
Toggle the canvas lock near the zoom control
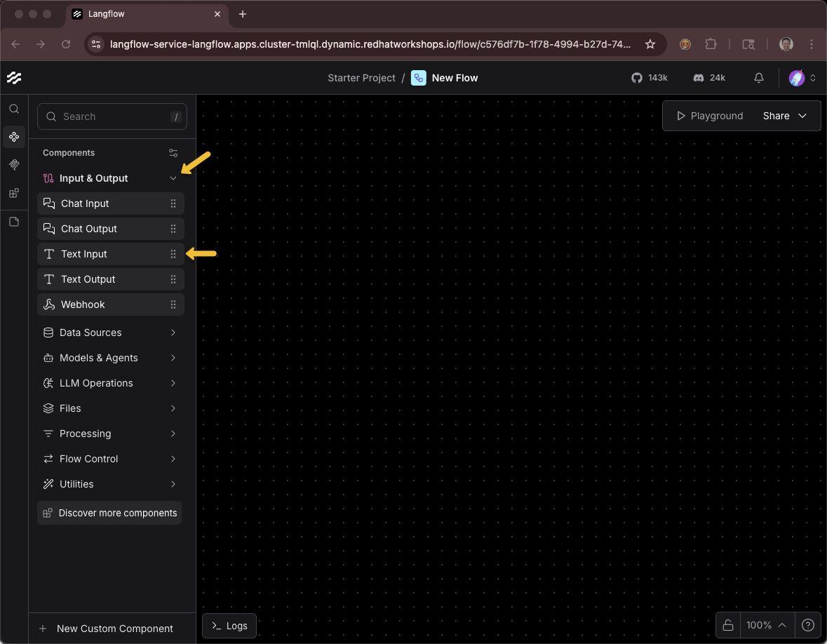click(727, 625)
